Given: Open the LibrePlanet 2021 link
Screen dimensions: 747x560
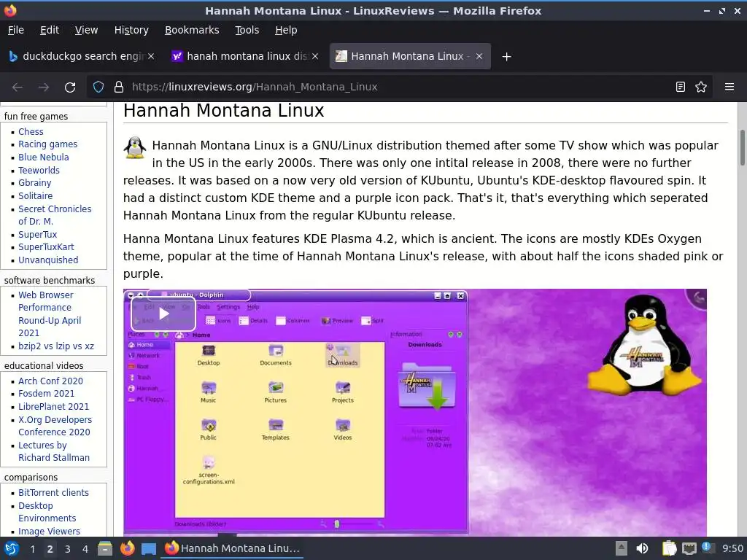Looking at the screenshot, I should click(53, 407).
